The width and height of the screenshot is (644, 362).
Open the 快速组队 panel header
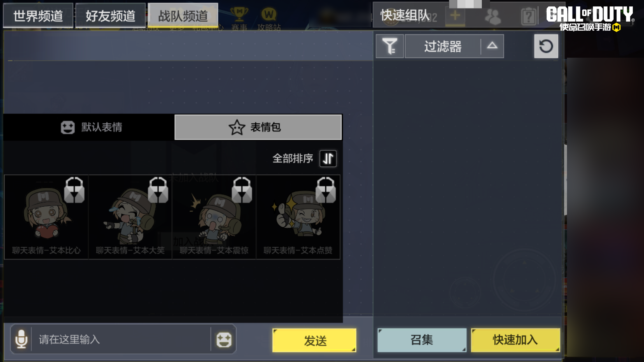[x=405, y=16]
